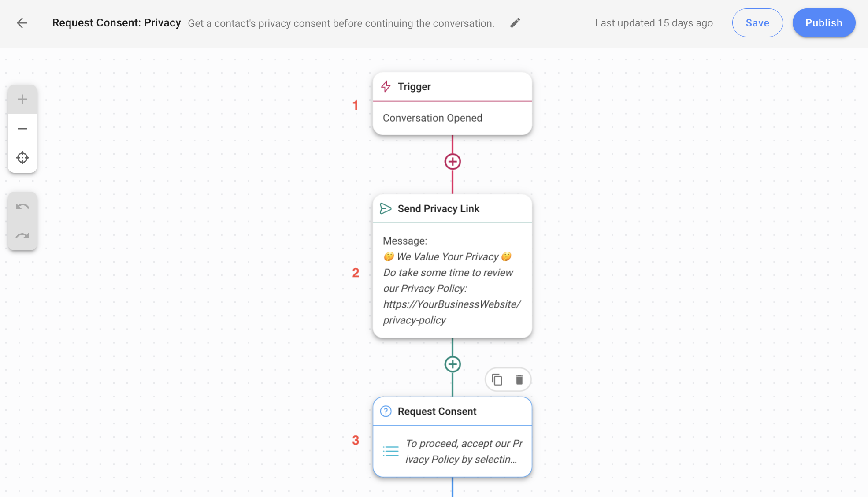Undo the last change

click(x=22, y=206)
